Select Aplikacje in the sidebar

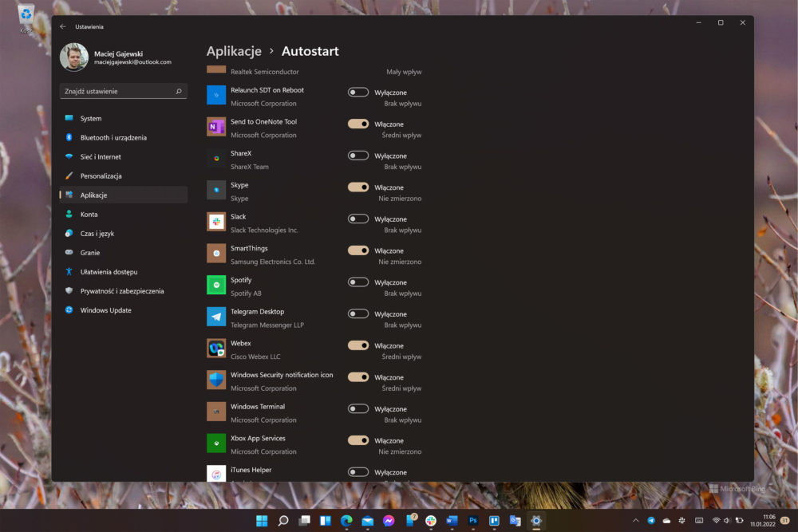(x=124, y=195)
